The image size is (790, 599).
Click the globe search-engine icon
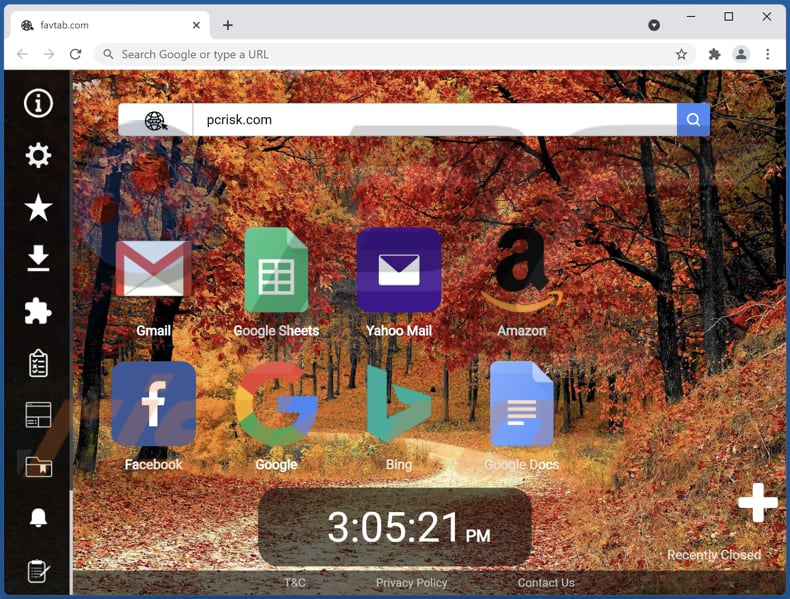click(156, 120)
